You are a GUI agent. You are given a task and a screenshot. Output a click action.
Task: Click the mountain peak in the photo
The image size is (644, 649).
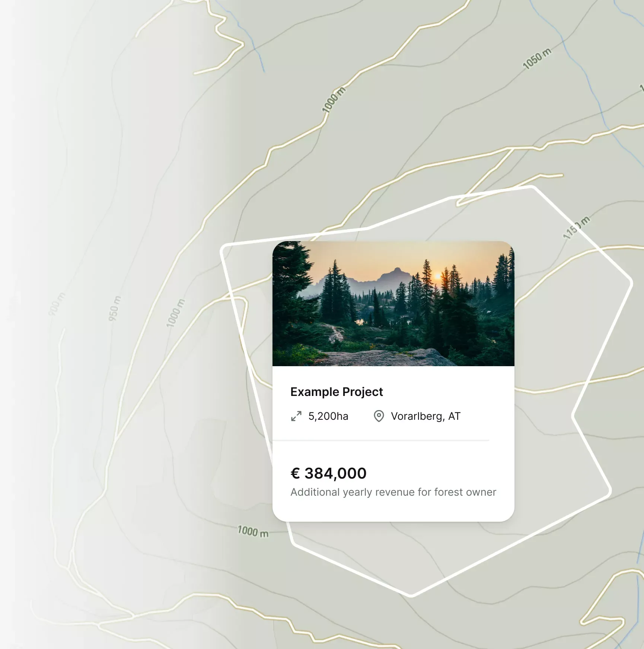pyautogui.click(x=397, y=270)
